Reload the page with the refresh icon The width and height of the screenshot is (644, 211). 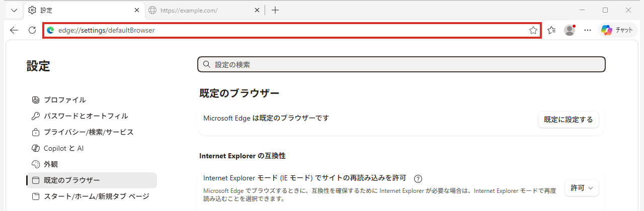32,30
